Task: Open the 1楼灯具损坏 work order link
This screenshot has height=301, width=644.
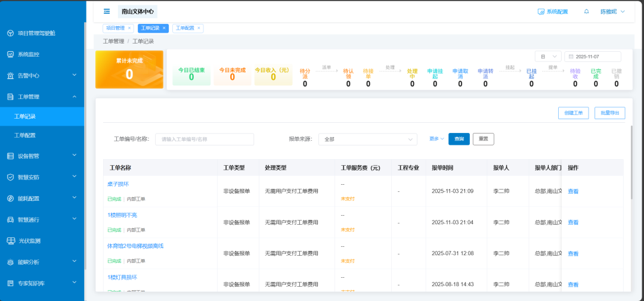Action: point(122,277)
